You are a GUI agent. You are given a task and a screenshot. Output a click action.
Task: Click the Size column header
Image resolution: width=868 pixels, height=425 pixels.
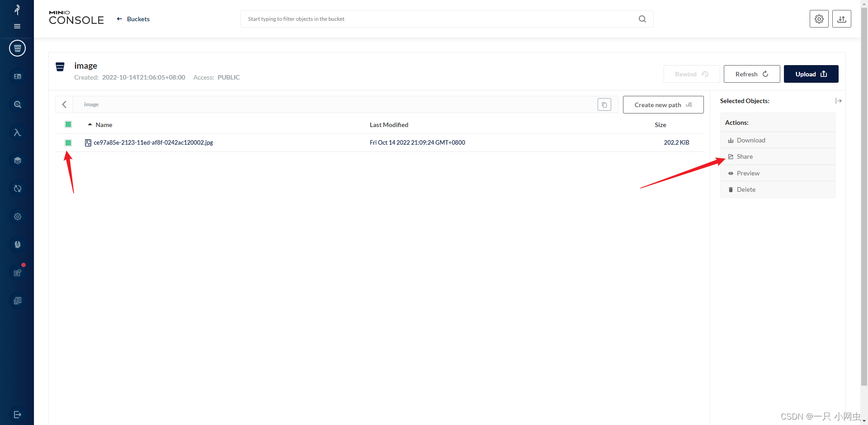660,125
